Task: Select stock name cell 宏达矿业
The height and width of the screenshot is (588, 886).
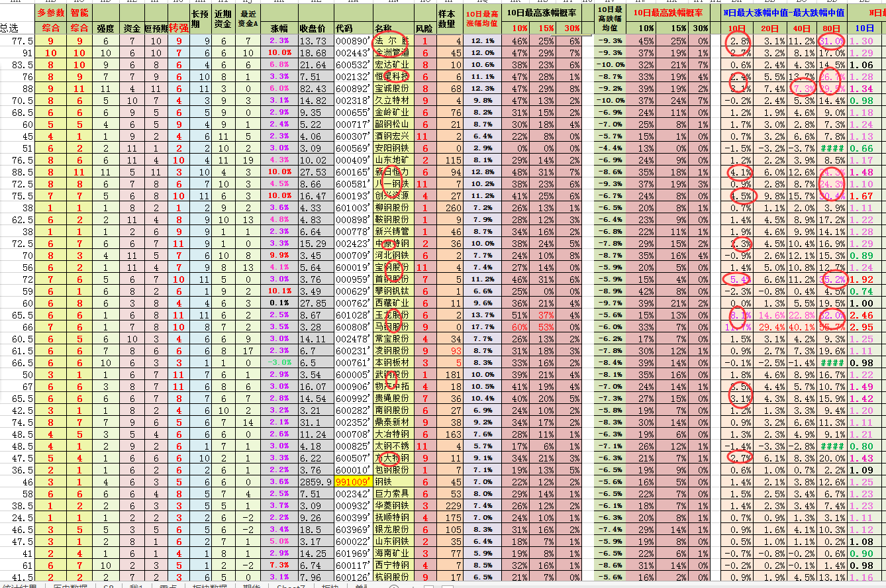Action: 393,64
